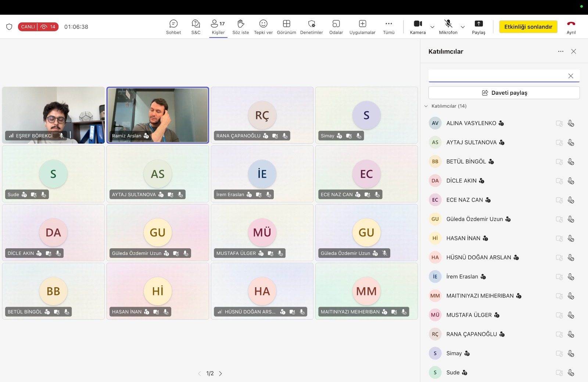The height and width of the screenshot is (382, 588).
Task: Toggle the Kamera on or off
Action: tap(418, 27)
